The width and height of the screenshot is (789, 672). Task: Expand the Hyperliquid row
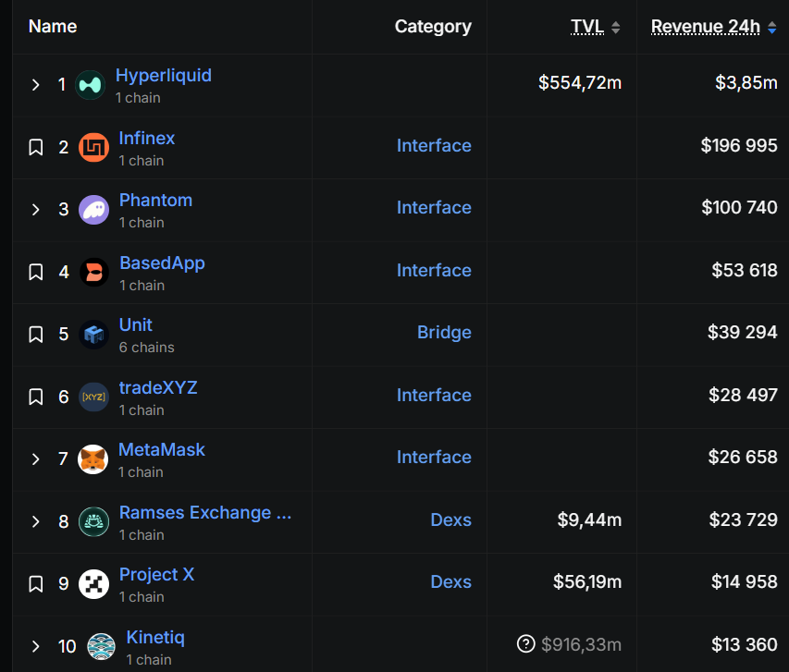pos(36,85)
